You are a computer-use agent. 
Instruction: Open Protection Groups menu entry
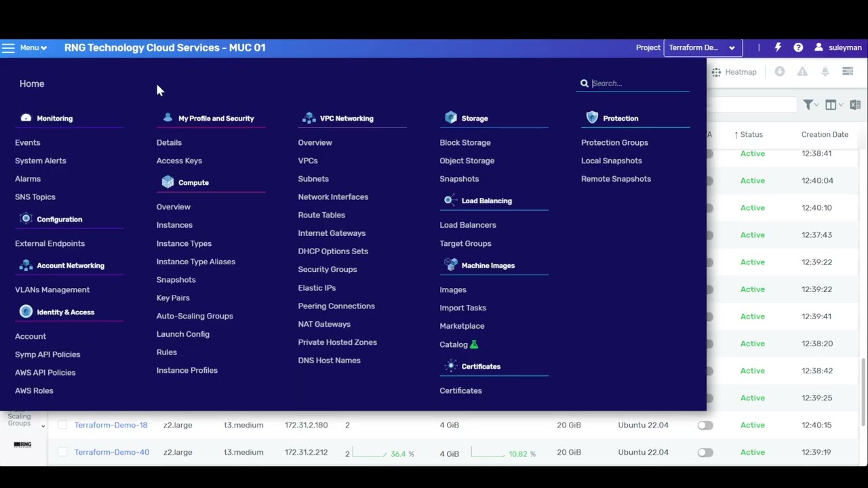(614, 143)
